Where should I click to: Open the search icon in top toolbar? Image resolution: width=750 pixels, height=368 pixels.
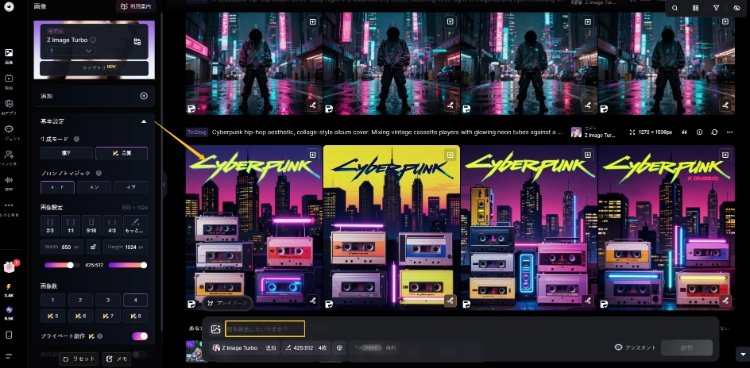(674, 8)
